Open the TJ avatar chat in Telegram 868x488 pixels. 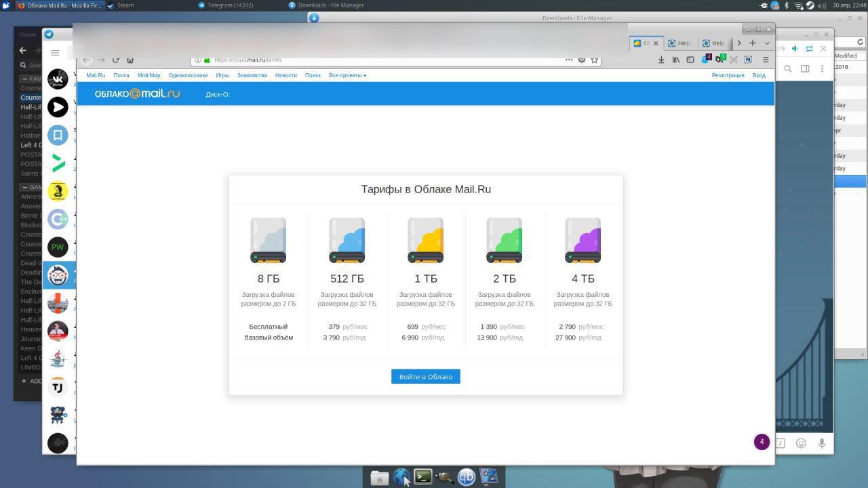pos(58,387)
